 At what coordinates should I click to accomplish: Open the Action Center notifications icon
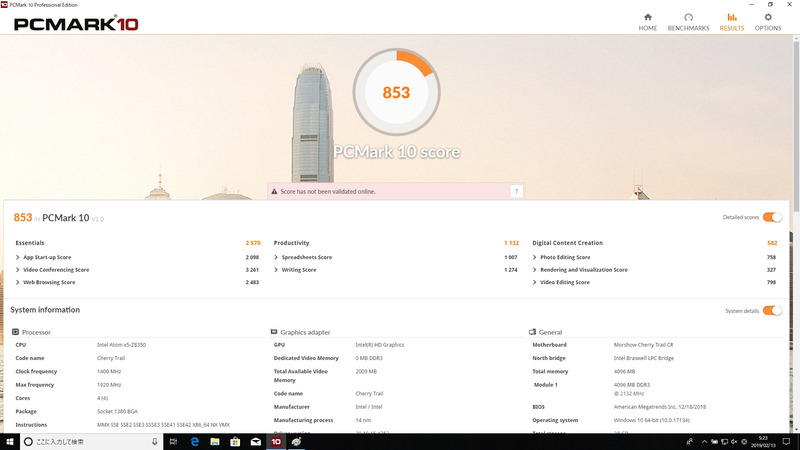786,442
